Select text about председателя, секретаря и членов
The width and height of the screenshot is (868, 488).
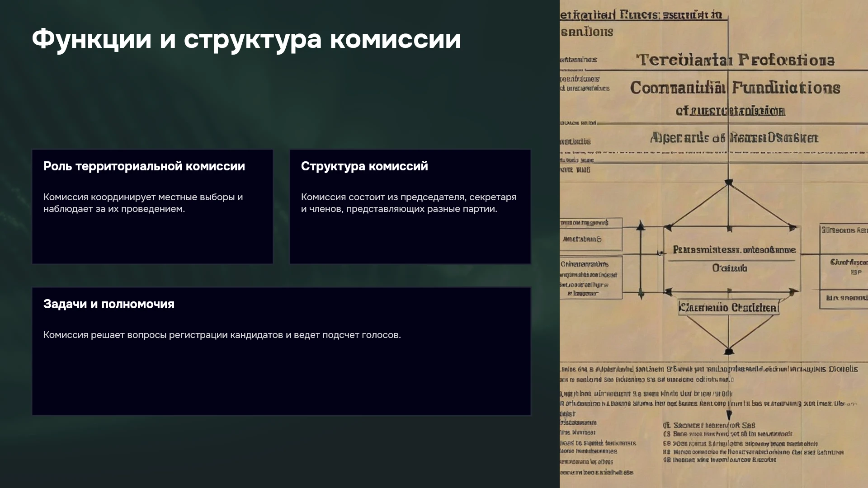coord(409,203)
